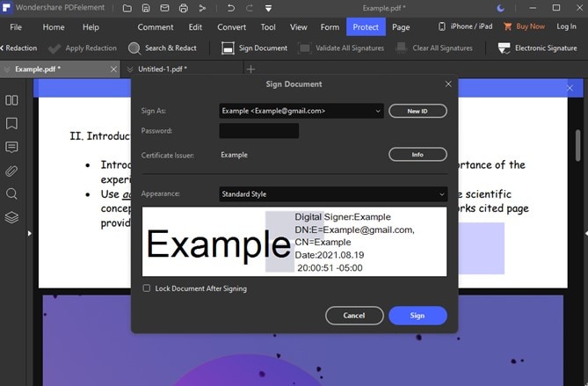
Task: Switch to the Comment tab
Action: point(156,27)
